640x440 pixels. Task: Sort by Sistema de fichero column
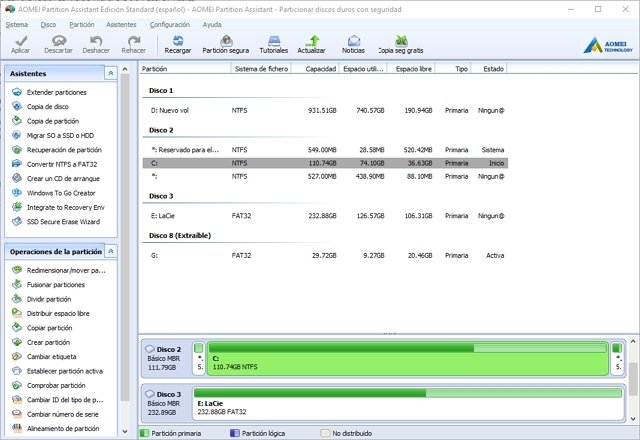(262, 69)
